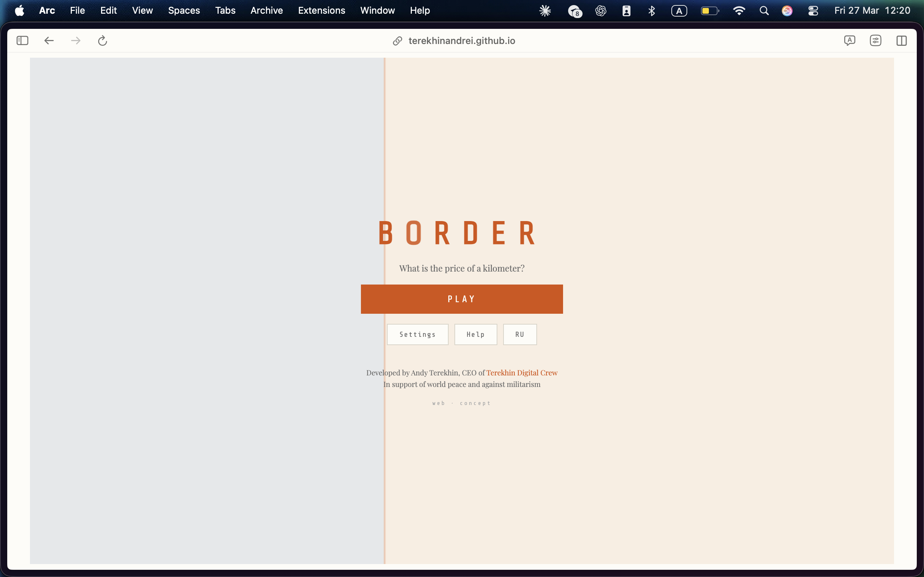Open the battery status menu

pos(709,10)
